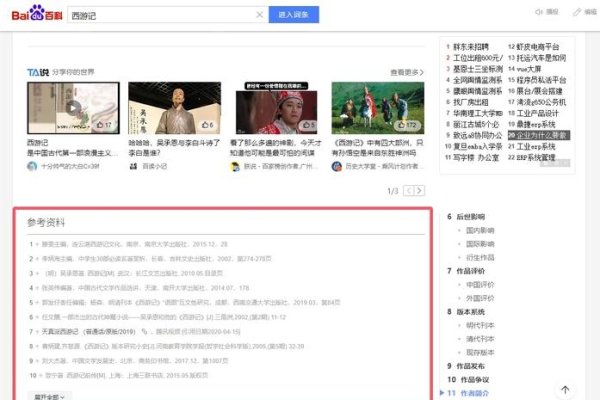
Task: Open author avatar 十分帅气的大白
Action: (32, 166)
